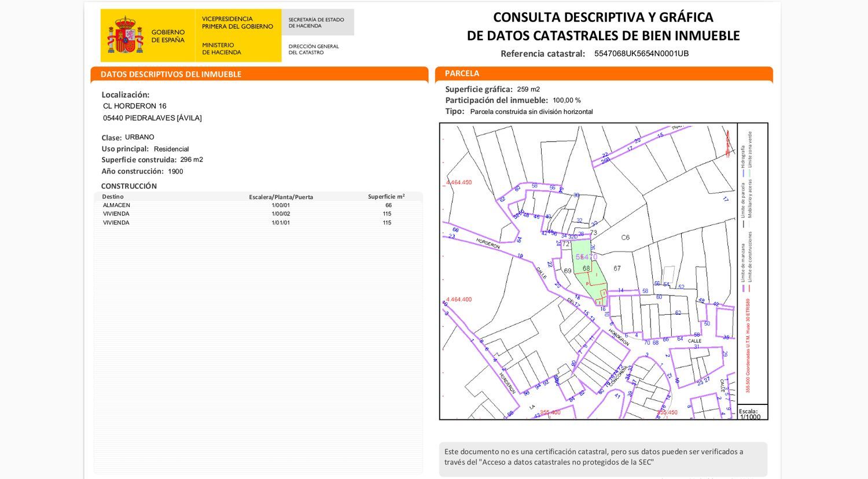868x479 pixels.
Task: Click map coordinate label '355.450'
Action: 667,412
